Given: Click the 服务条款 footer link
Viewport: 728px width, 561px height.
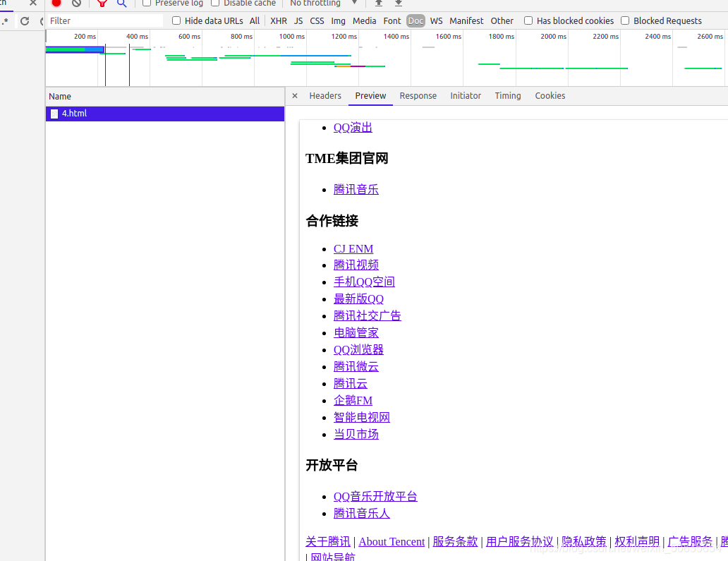Looking at the screenshot, I should point(455,541).
